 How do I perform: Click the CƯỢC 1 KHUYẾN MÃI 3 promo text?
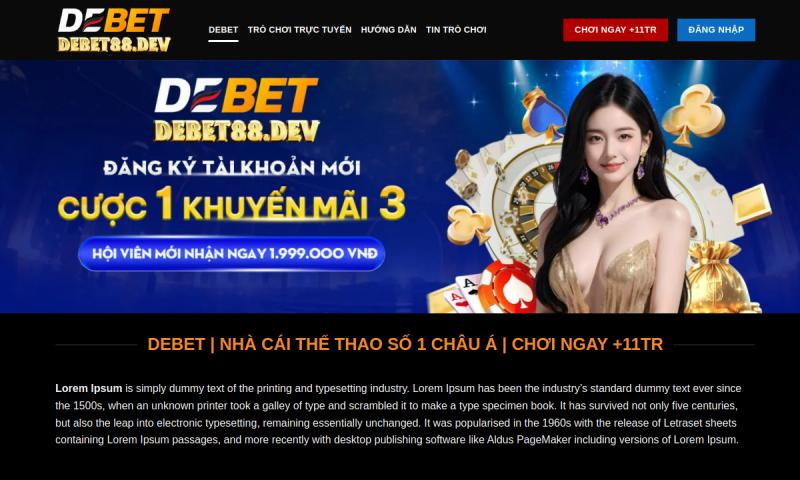232,204
